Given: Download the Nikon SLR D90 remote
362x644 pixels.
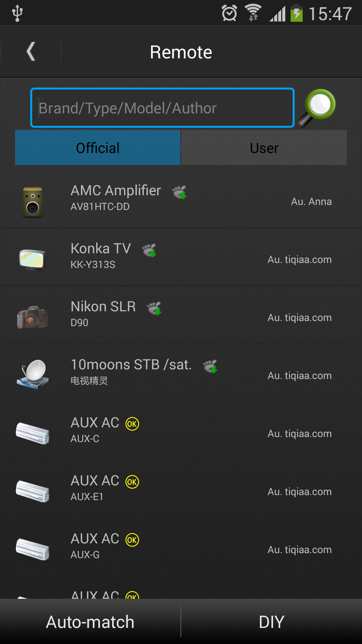Looking at the screenshot, I should pyautogui.click(x=155, y=308).
